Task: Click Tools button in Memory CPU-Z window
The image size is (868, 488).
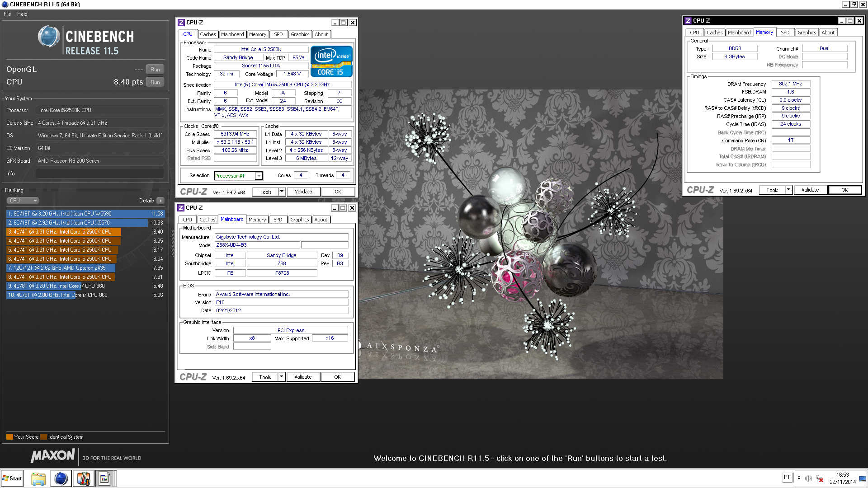Action: [x=772, y=190]
